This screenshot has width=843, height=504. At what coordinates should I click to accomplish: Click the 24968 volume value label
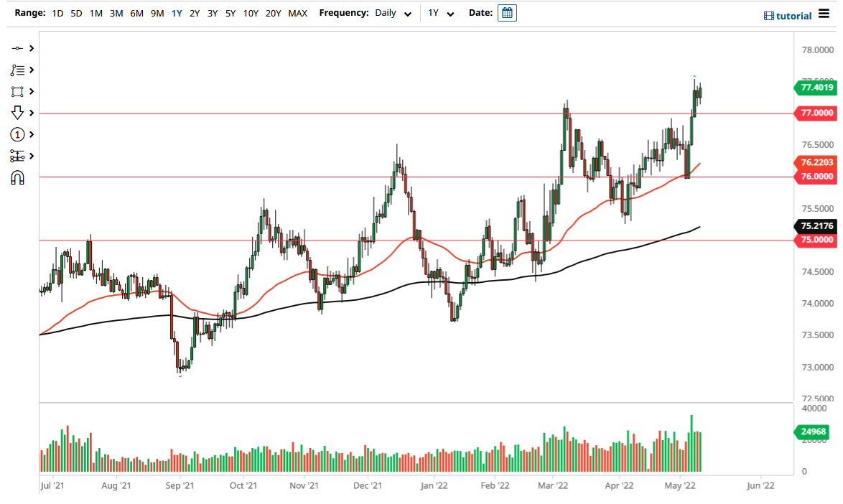point(812,431)
